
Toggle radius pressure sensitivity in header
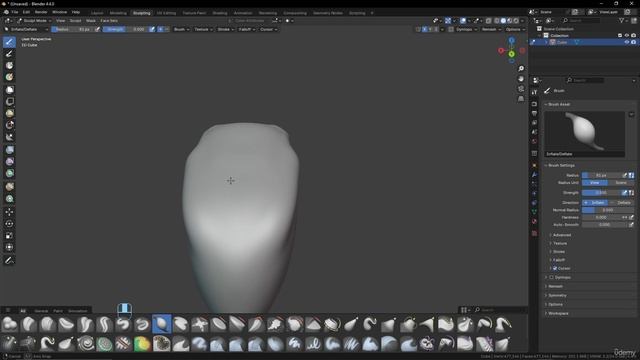[97, 29]
